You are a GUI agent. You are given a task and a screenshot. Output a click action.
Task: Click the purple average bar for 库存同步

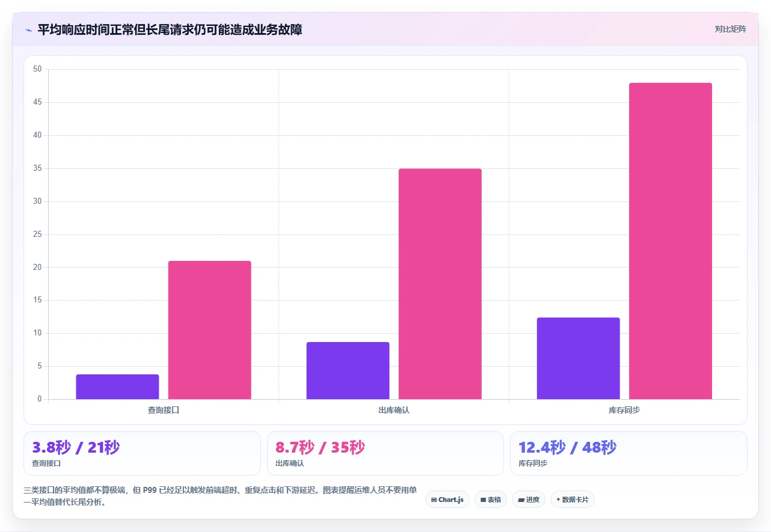(578, 358)
